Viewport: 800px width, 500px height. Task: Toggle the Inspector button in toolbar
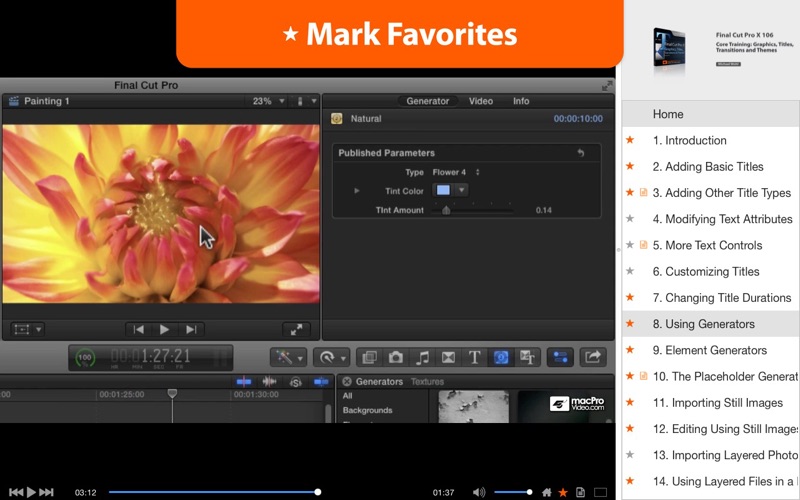tap(560, 357)
